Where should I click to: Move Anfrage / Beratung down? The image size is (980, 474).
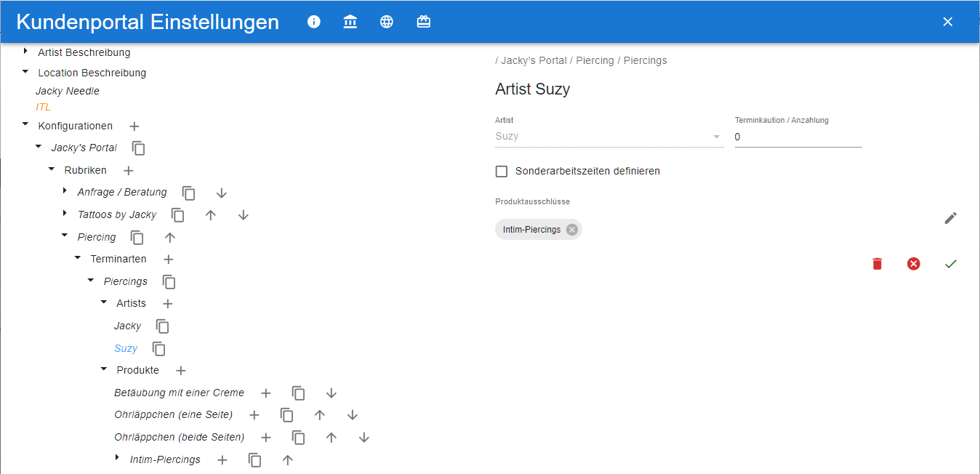coord(222,193)
